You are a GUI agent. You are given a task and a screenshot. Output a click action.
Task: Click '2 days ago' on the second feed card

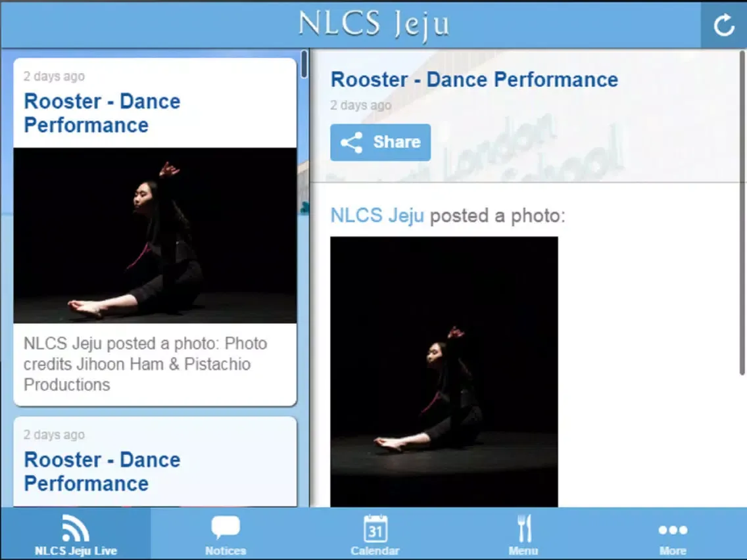(x=54, y=434)
